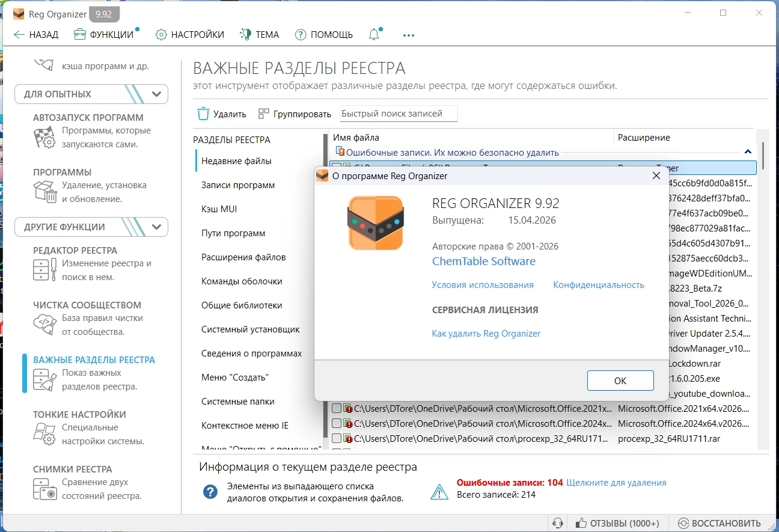Click the trash can icon next to Удалить
Viewport: 779px width, 532px height.
click(203, 114)
